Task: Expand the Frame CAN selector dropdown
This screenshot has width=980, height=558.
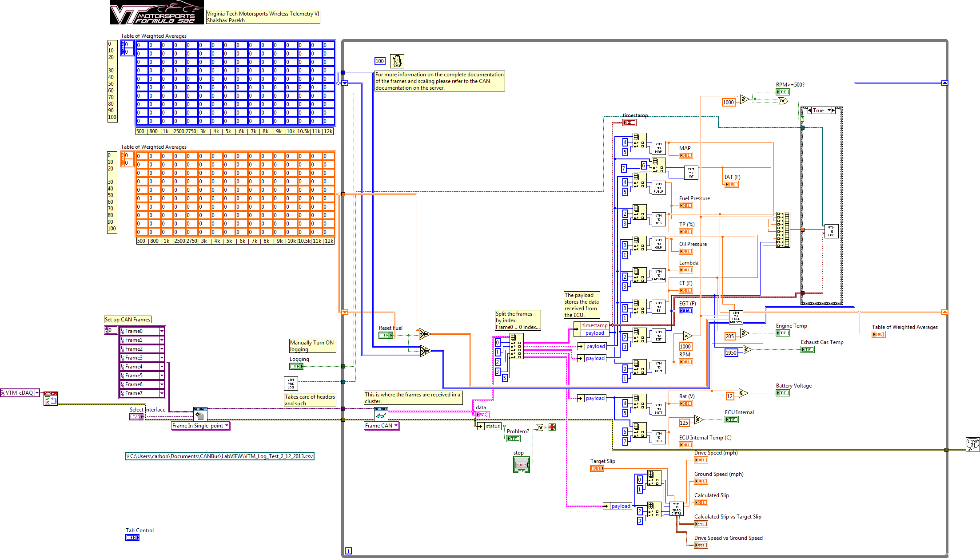Action: (x=395, y=426)
